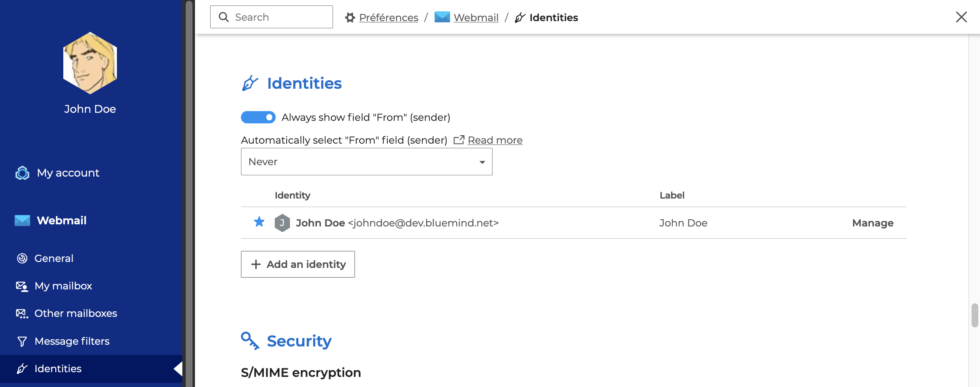Click the dropdown arrow on Never combo box
Viewport: 980px width, 387px height.
point(482,162)
